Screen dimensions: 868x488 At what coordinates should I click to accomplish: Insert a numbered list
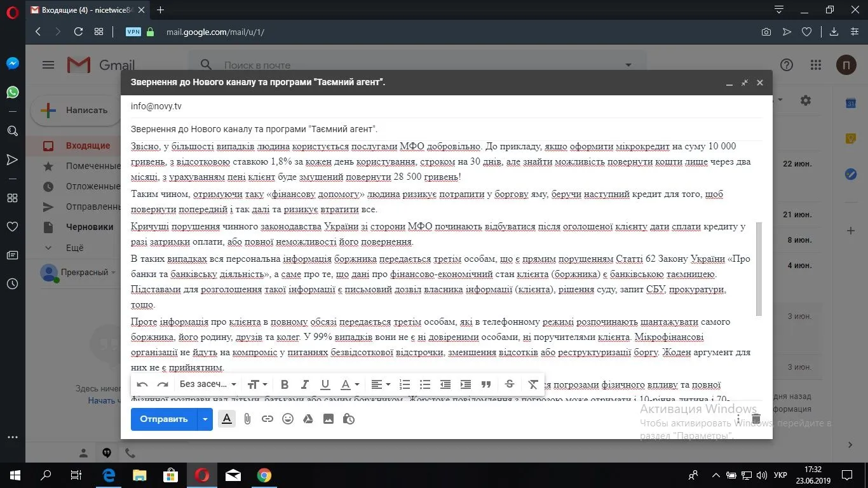coord(405,384)
